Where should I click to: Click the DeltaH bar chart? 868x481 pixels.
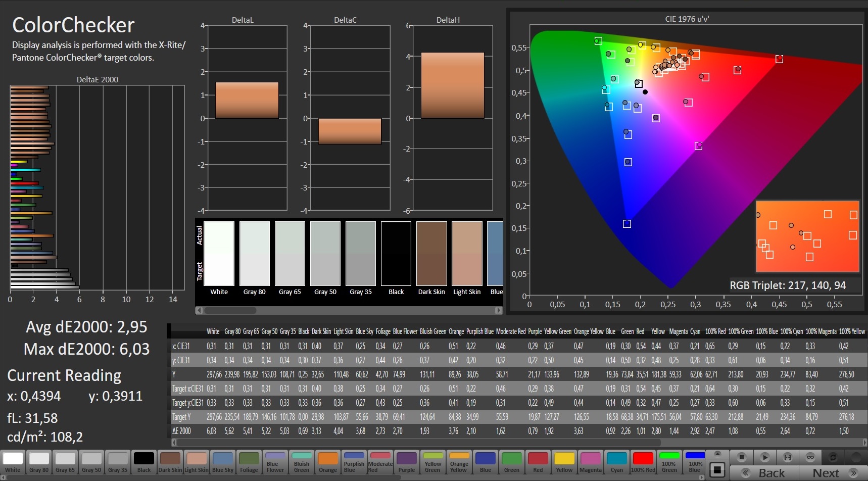click(453, 118)
